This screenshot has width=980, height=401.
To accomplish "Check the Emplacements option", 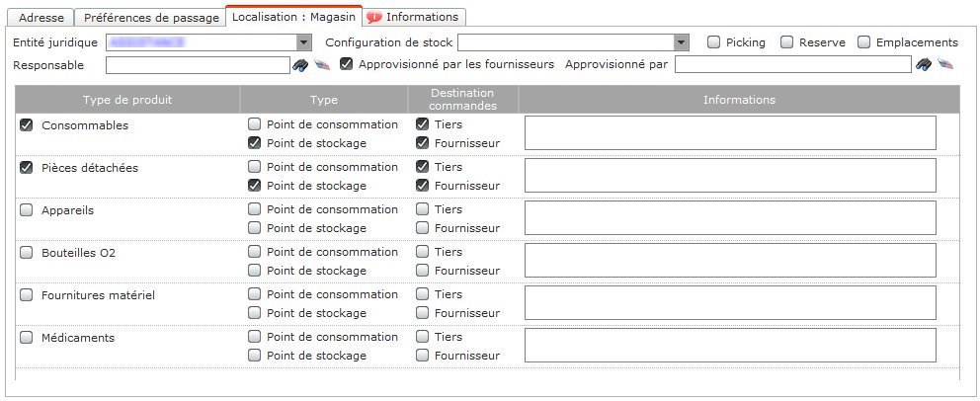I will pyautogui.click(x=863, y=42).
